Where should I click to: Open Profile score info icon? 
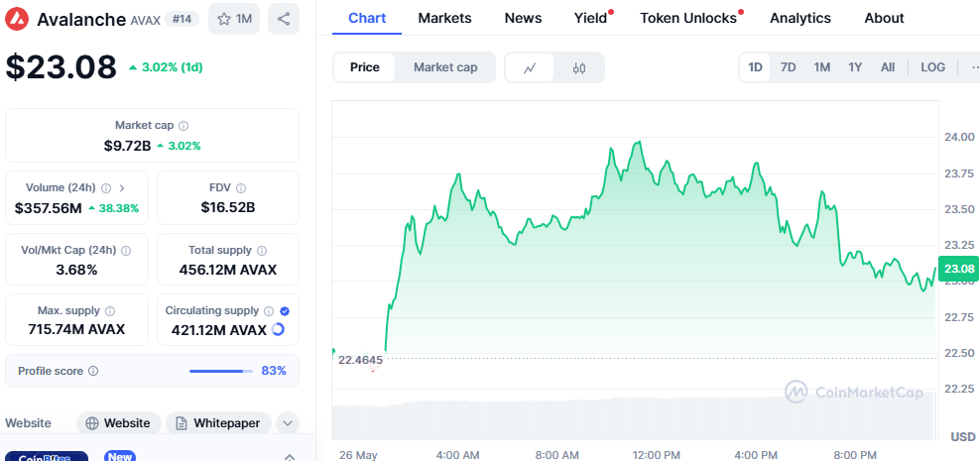pyautogui.click(x=93, y=371)
